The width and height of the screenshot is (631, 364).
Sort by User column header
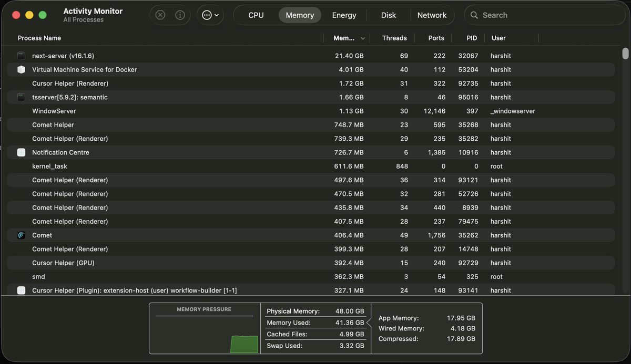(498, 38)
